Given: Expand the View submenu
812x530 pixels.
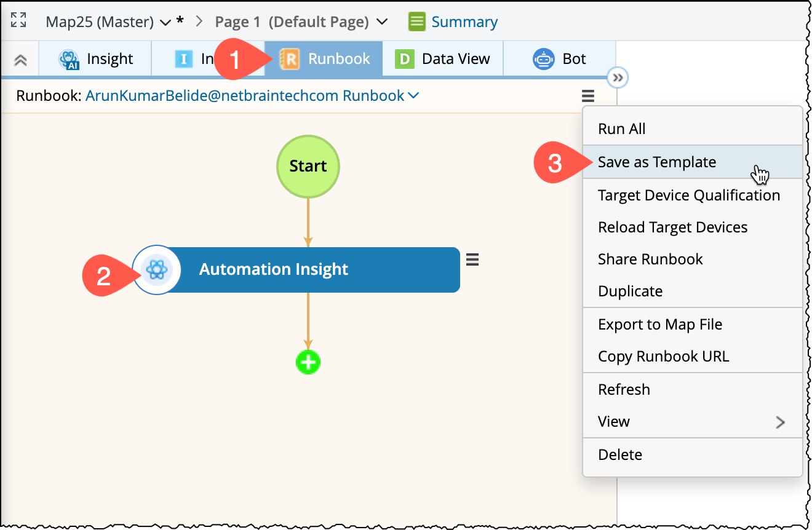Looking at the screenshot, I should [780, 422].
